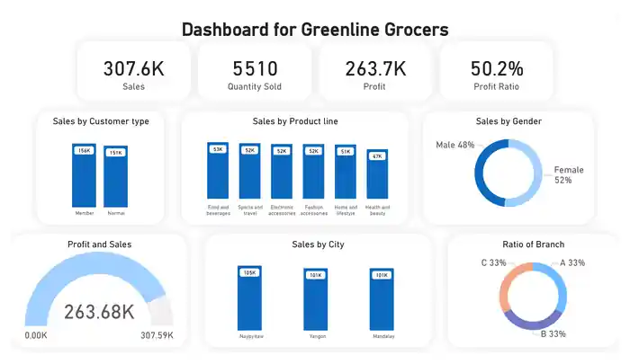Select the Fashion accessories bar
The width and height of the screenshot is (630, 364).
pos(313,172)
